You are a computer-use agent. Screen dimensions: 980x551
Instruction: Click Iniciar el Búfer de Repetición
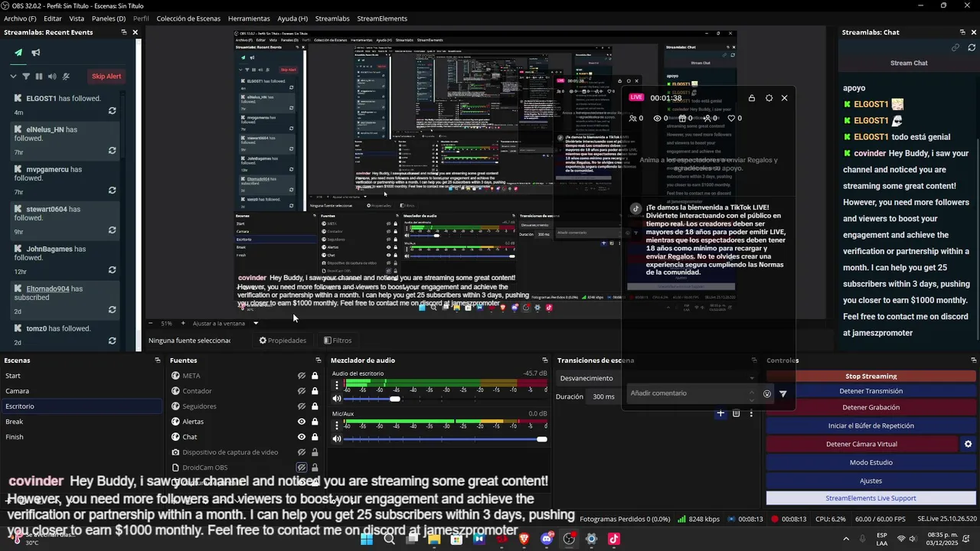[x=871, y=425]
